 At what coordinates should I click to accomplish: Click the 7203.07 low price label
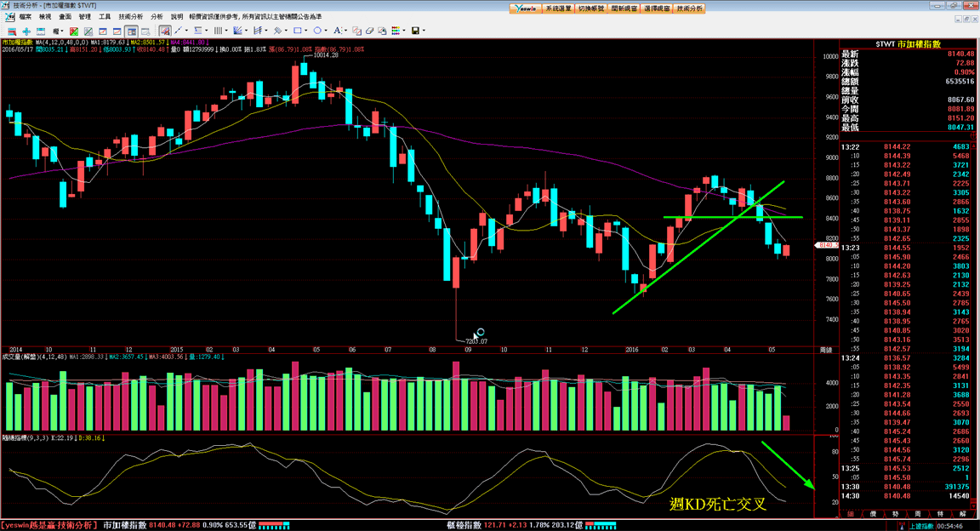tap(476, 341)
